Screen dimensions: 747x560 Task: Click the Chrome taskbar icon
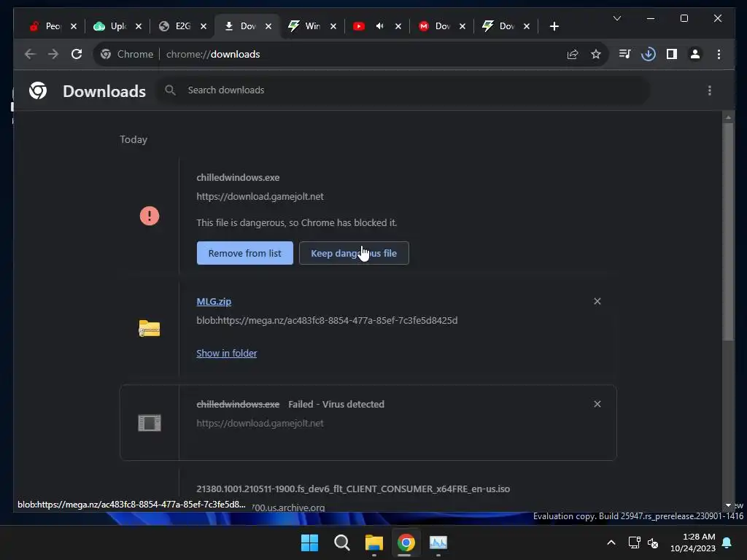pos(406,542)
